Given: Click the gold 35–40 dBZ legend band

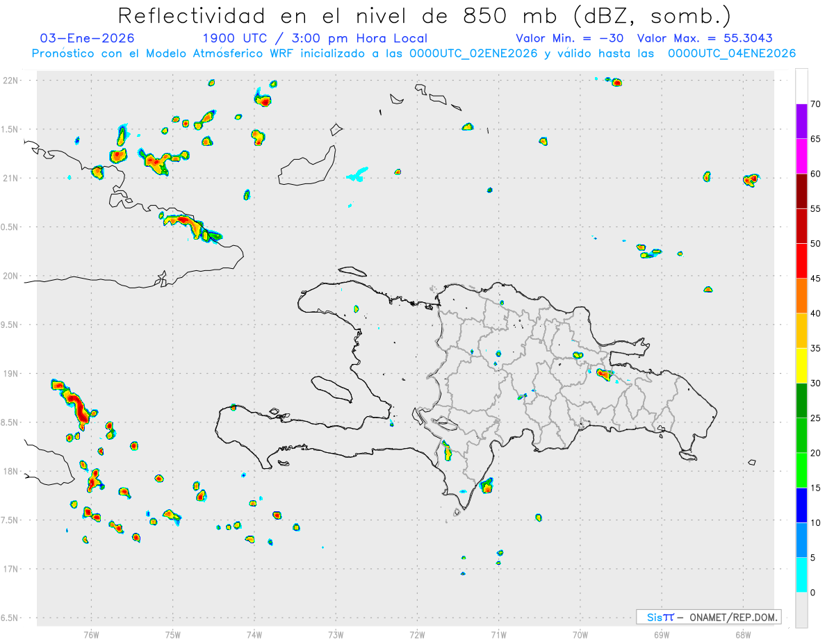Looking at the screenshot, I should point(802,331).
